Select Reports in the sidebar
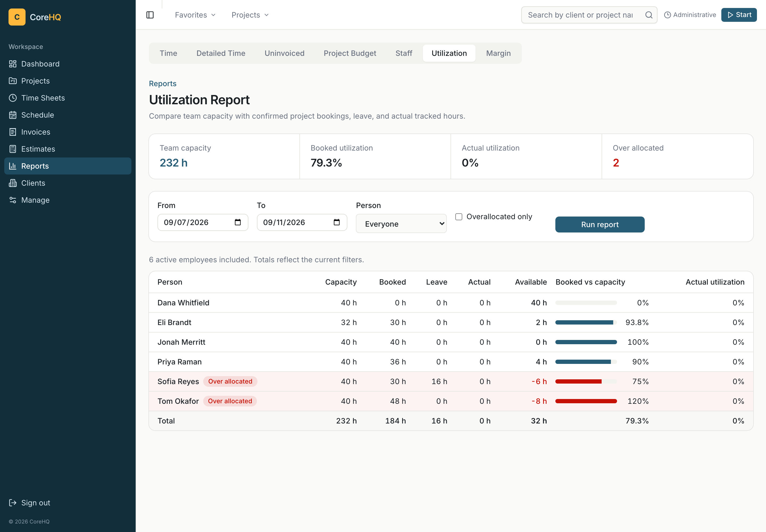This screenshot has width=766, height=532. tap(68, 166)
